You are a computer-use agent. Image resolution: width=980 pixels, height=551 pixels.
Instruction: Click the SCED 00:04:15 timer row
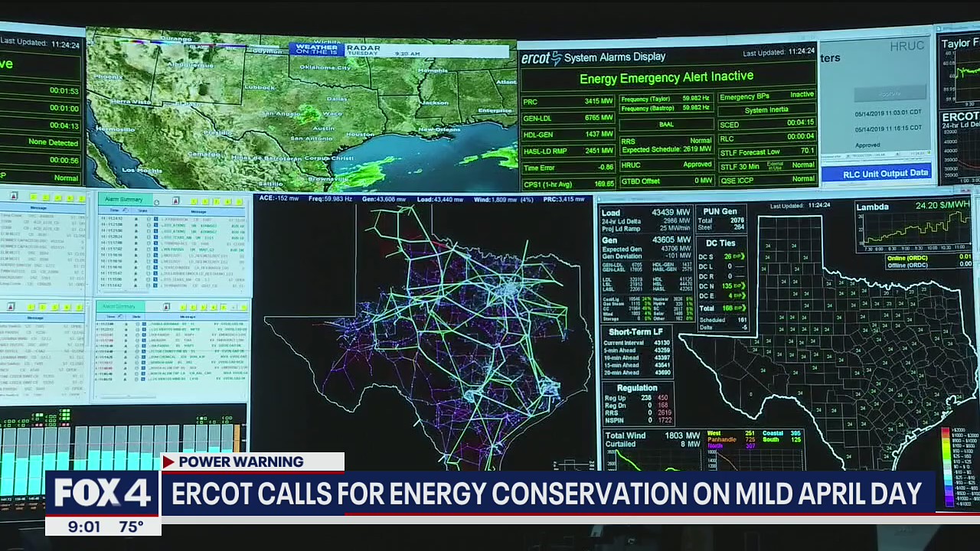tap(766, 124)
